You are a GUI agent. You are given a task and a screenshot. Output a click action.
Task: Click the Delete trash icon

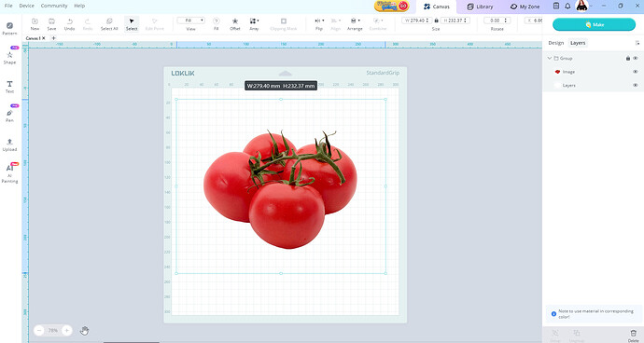tap(633, 336)
